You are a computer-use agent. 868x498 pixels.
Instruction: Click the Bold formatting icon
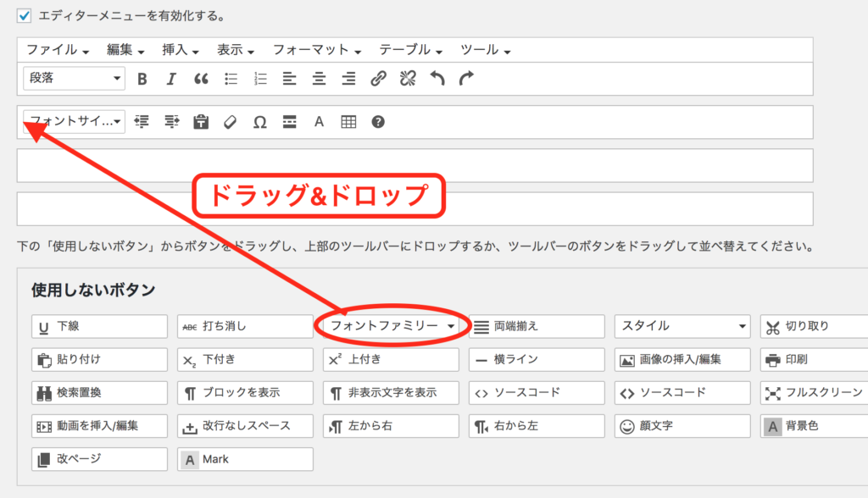pos(142,79)
